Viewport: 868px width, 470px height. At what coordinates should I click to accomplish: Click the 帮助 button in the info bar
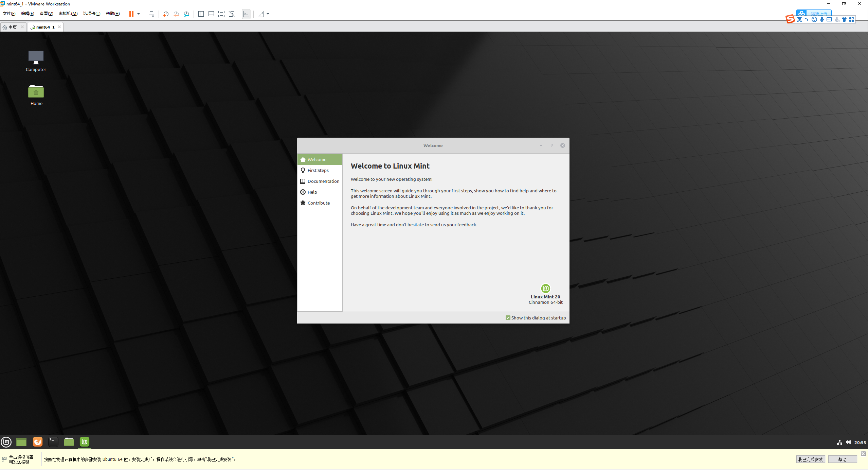pyautogui.click(x=842, y=459)
